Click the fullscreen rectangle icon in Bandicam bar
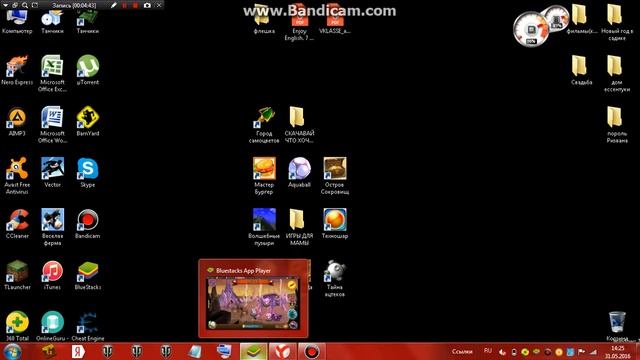Screen dimensions: 640x360 click(35, 5)
